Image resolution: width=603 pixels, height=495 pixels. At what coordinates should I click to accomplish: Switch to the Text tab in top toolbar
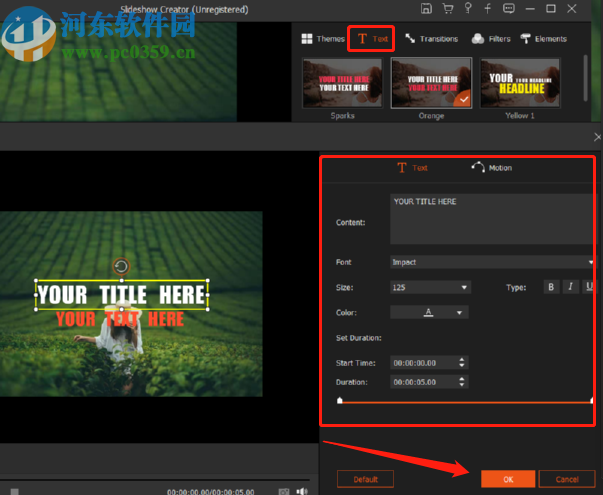tap(371, 38)
